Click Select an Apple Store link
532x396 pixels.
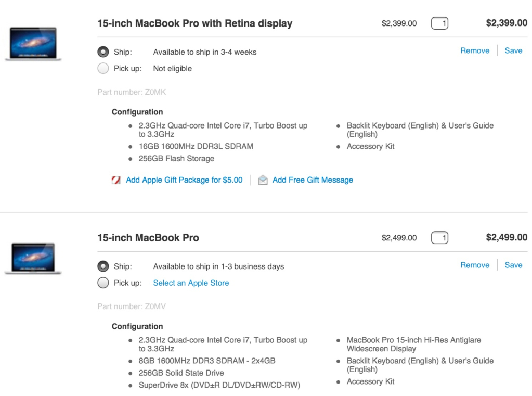click(191, 283)
